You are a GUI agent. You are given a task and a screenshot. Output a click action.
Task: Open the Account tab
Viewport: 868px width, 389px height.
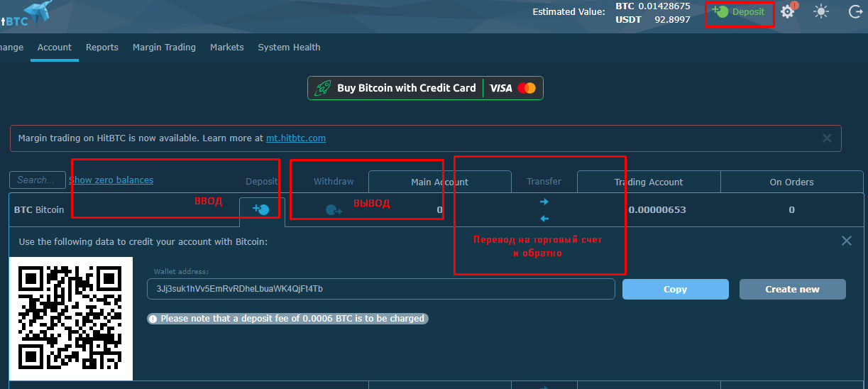[55, 48]
